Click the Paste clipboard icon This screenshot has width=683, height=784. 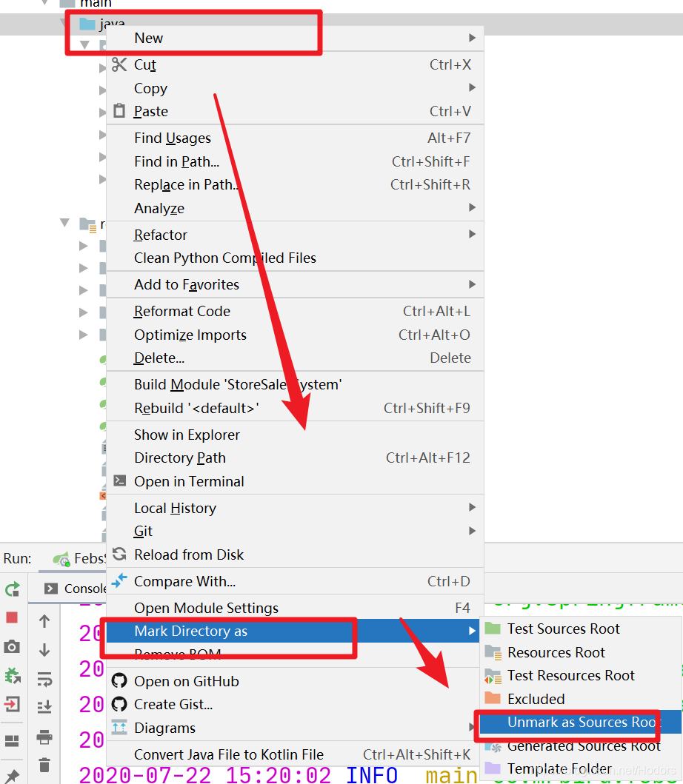coord(119,110)
